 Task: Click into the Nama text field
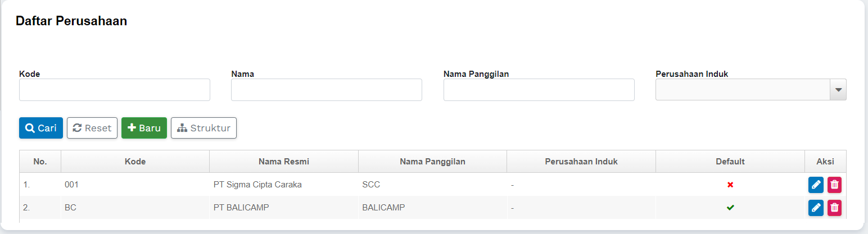click(x=327, y=90)
